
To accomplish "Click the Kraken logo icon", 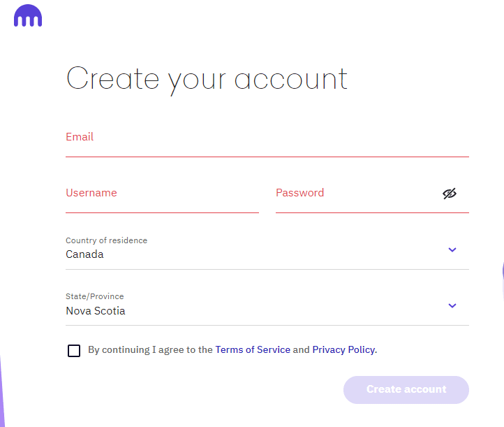I will pyautogui.click(x=28, y=16).
